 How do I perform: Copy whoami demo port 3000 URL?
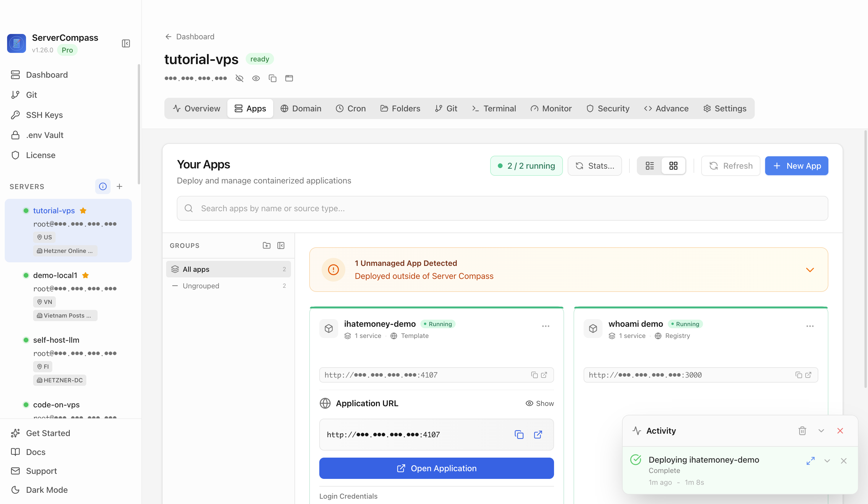[799, 375]
